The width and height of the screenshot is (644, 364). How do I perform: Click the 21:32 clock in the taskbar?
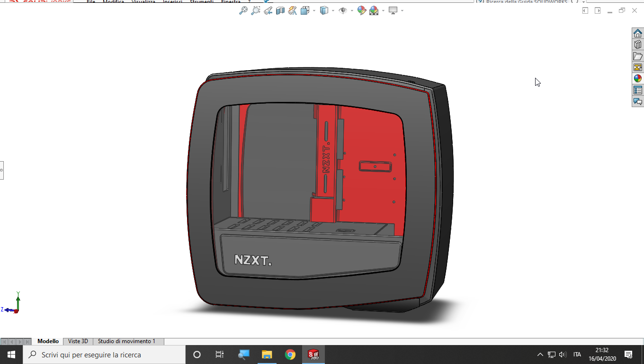pos(602,350)
